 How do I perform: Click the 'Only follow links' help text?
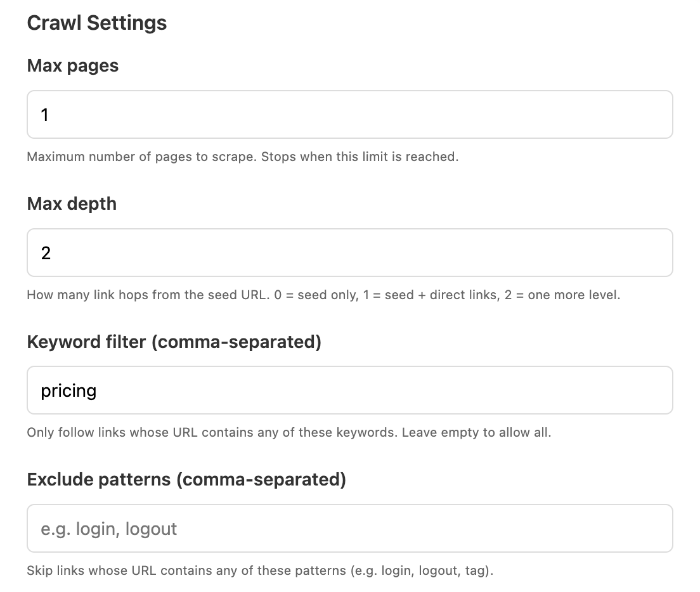(x=289, y=432)
